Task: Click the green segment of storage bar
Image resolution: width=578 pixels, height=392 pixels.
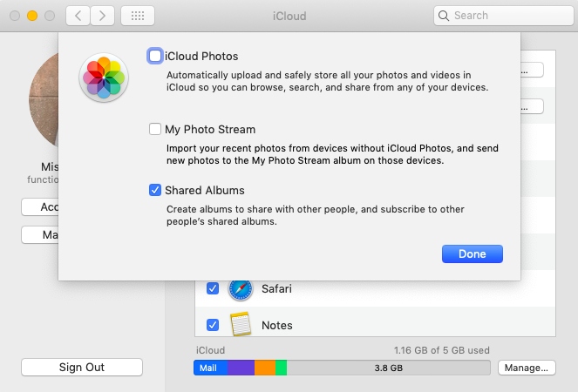Action: (281, 368)
